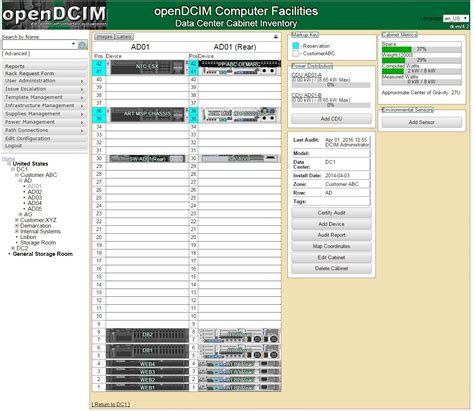The width and height of the screenshot is (474, 411).
Task: Click the Space usage bar showing 37%
Action: (x=422, y=49)
